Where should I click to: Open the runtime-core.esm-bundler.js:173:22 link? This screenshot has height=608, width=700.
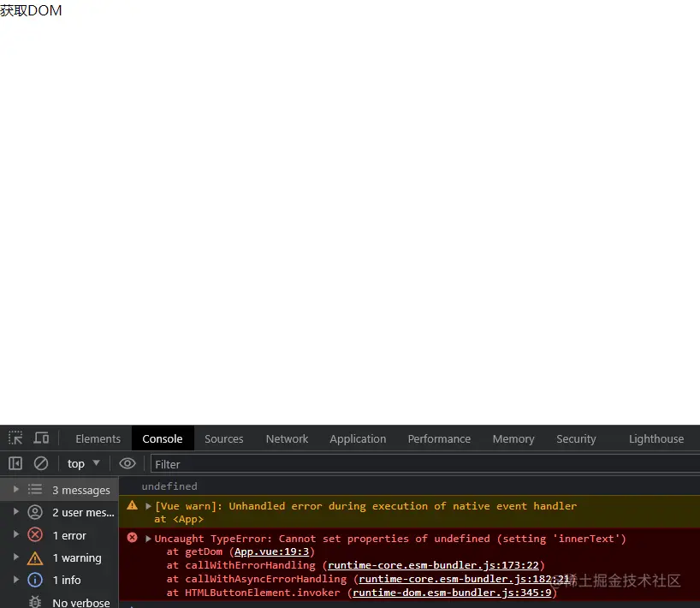pyautogui.click(x=433, y=565)
